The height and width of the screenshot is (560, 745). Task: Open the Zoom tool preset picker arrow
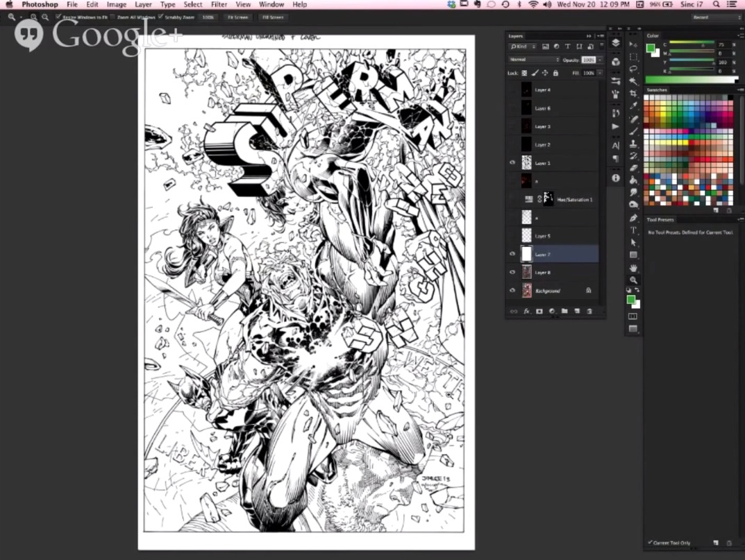20,17
